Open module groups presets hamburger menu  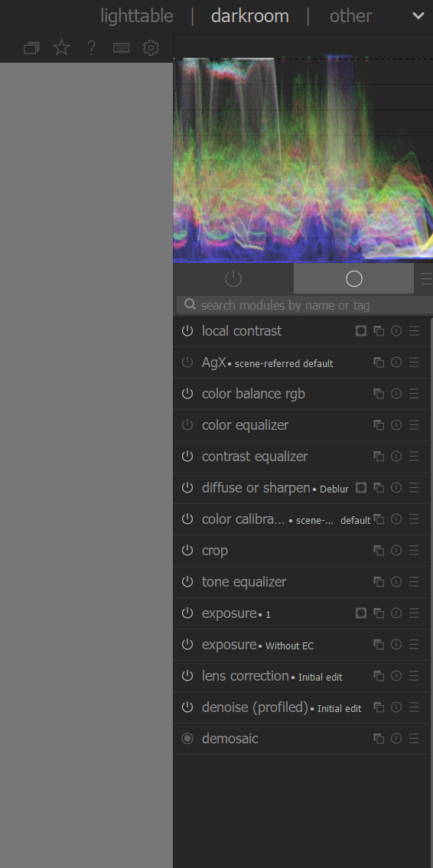point(425,278)
